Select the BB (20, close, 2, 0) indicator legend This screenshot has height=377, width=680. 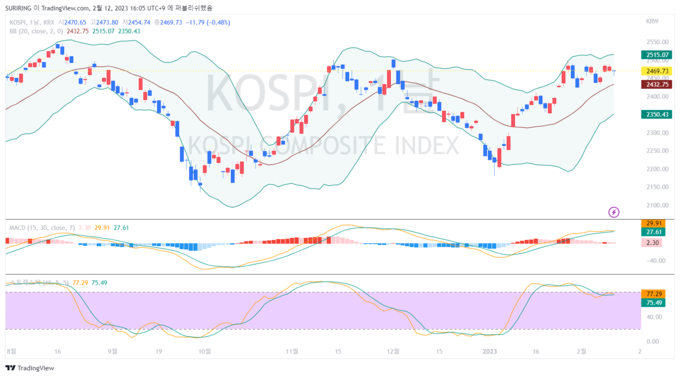click(x=36, y=31)
